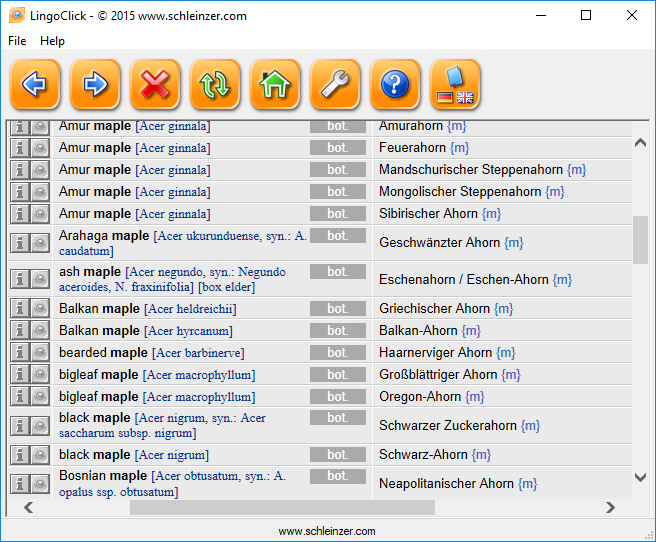656x542 pixels.
Task: Click speaker icon in the Balkan-Ahorn row
Action: click(40, 331)
